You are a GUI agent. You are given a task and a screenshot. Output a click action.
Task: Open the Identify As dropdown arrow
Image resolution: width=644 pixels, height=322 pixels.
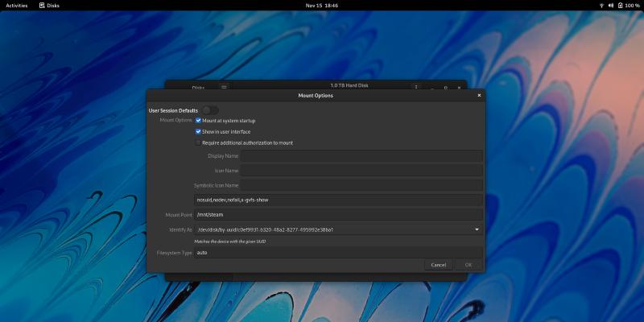click(477, 229)
